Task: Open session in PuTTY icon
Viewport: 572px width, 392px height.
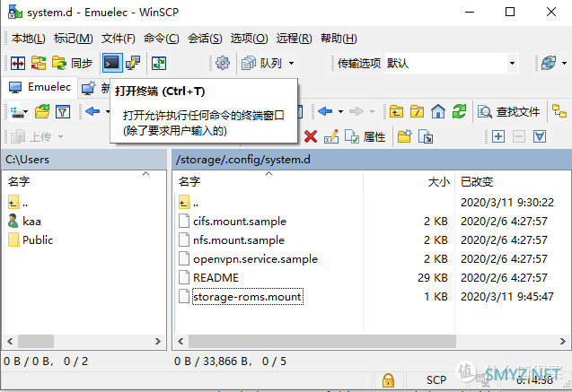Action: (133, 64)
